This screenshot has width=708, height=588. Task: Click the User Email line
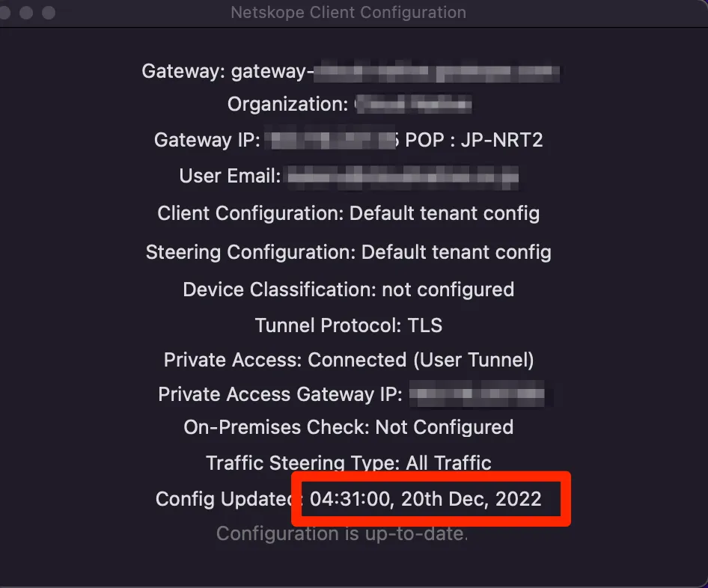click(x=349, y=177)
